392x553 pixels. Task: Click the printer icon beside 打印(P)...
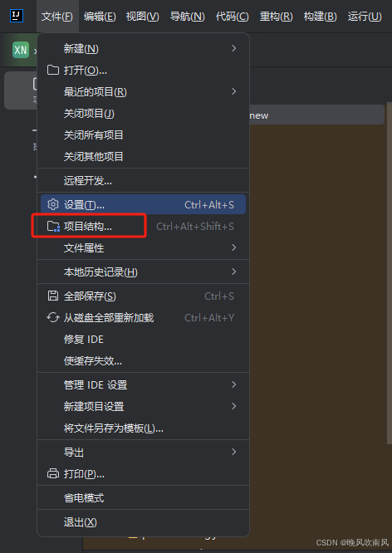53,473
